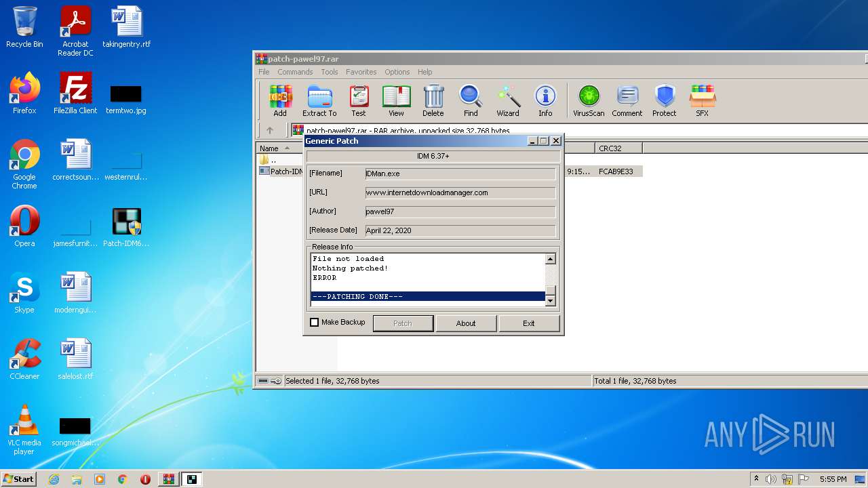Open the Recycle Bin desktop icon
The image size is (868, 488).
pyautogui.click(x=24, y=28)
